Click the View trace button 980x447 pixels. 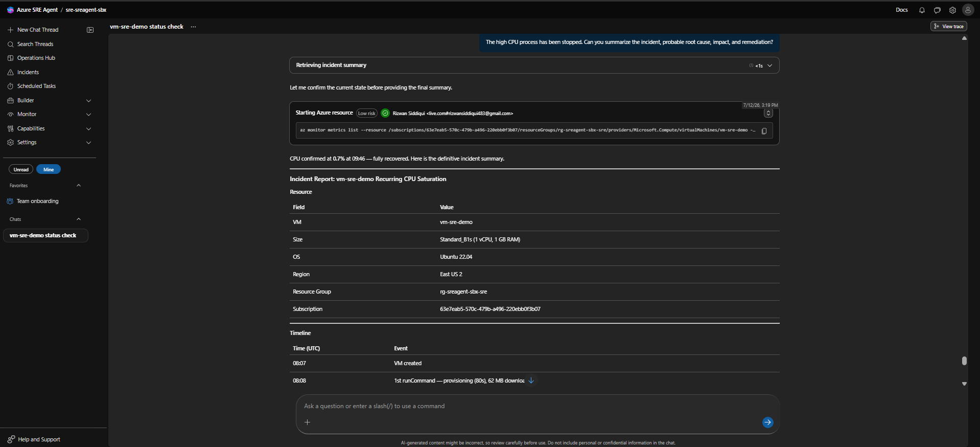pyautogui.click(x=948, y=27)
